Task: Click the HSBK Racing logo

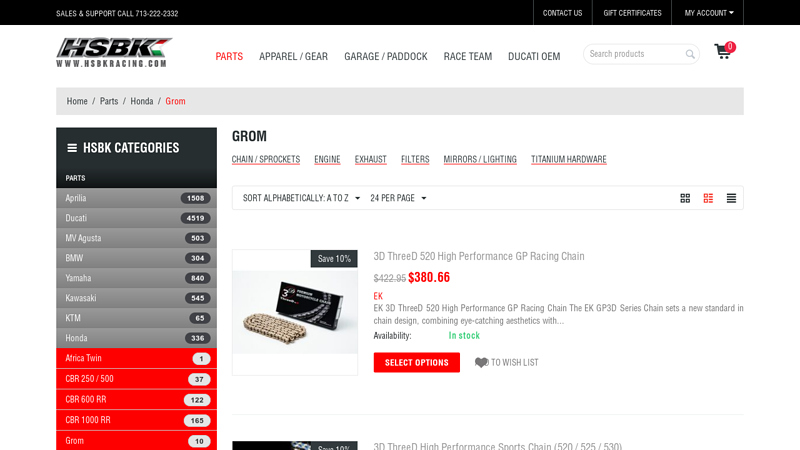Action: click(x=114, y=53)
